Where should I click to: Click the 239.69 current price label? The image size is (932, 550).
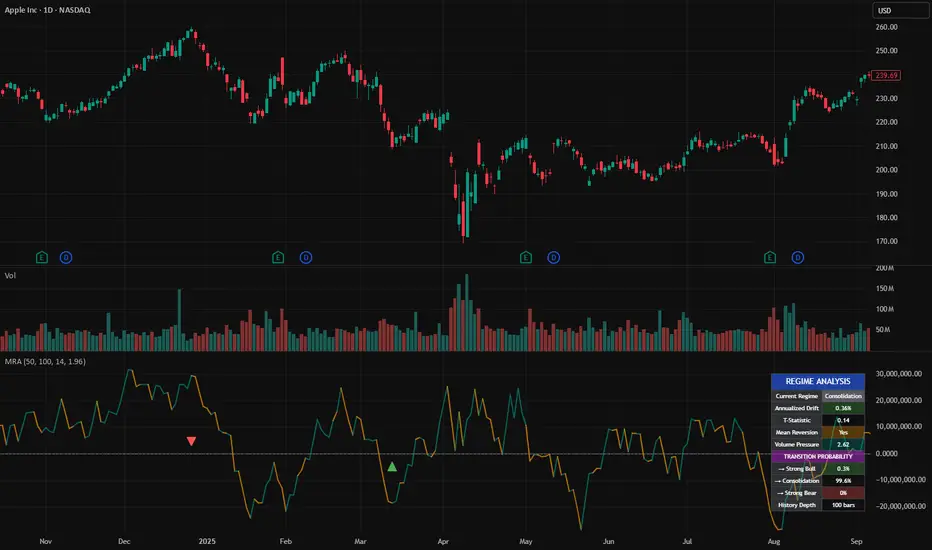click(886, 76)
